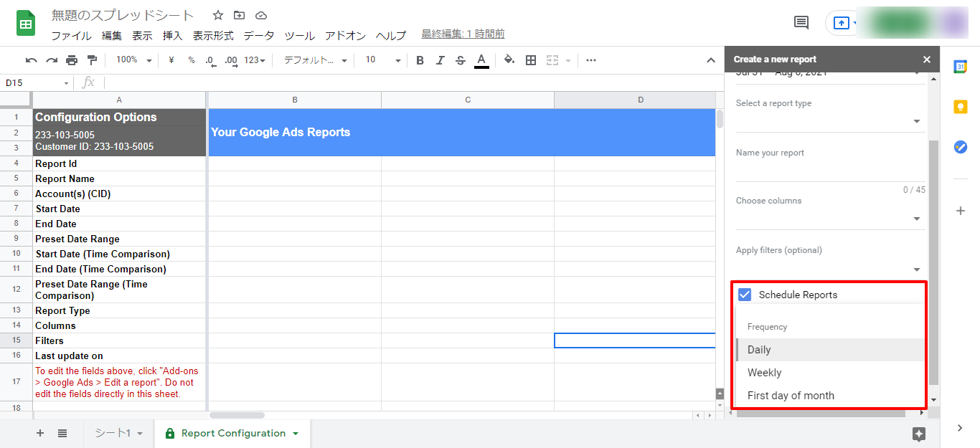Image resolution: width=980 pixels, height=448 pixels.
Task: Select Daily frequency option
Action: tap(830, 350)
